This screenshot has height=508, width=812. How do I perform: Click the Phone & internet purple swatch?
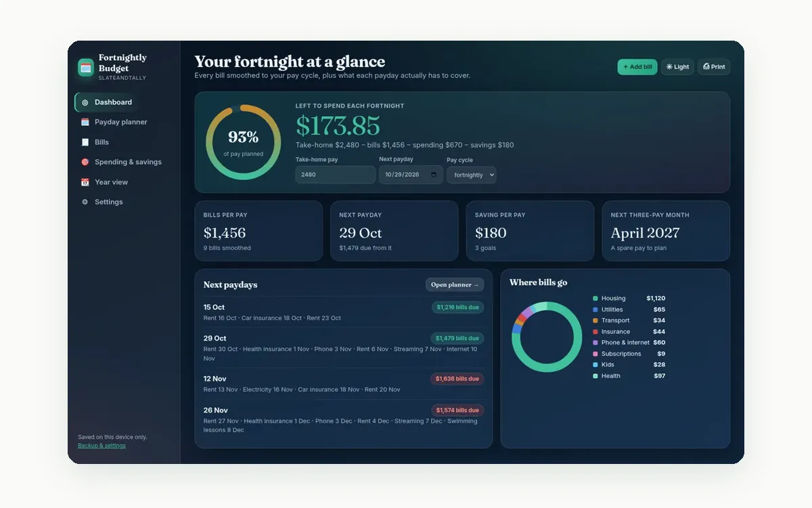point(595,343)
